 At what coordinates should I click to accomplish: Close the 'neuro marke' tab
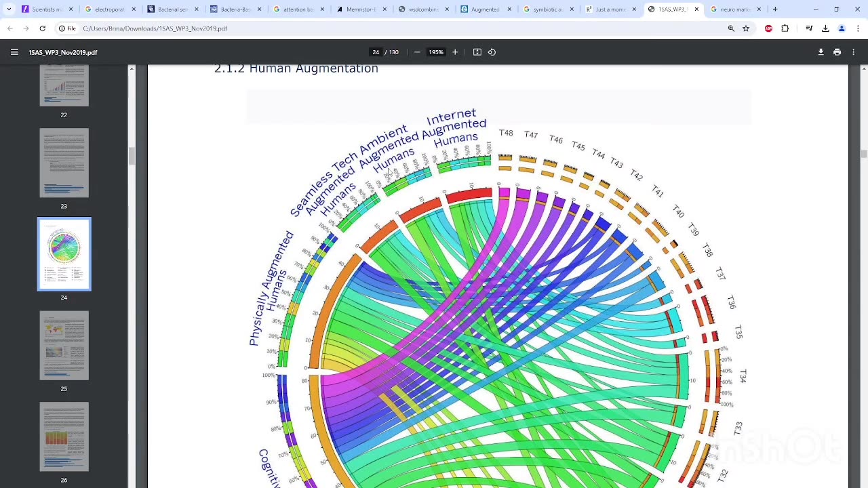pyautogui.click(x=759, y=9)
